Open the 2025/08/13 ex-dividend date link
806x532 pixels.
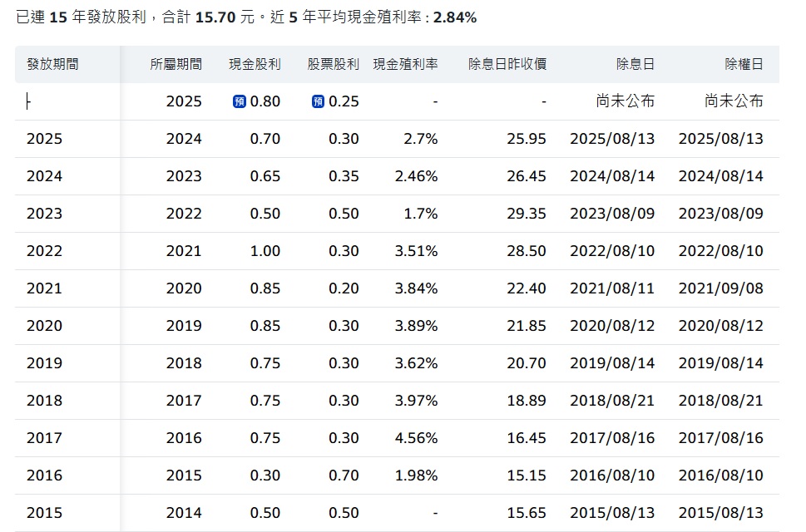click(x=613, y=139)
